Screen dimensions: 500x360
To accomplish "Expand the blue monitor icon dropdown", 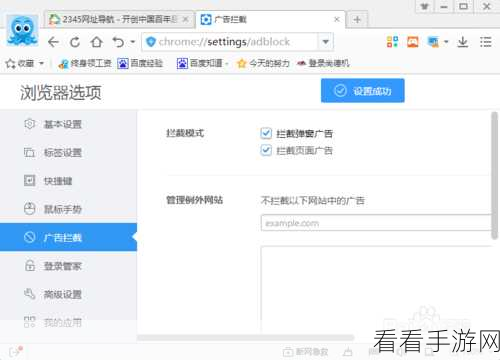I will [446, 42].
